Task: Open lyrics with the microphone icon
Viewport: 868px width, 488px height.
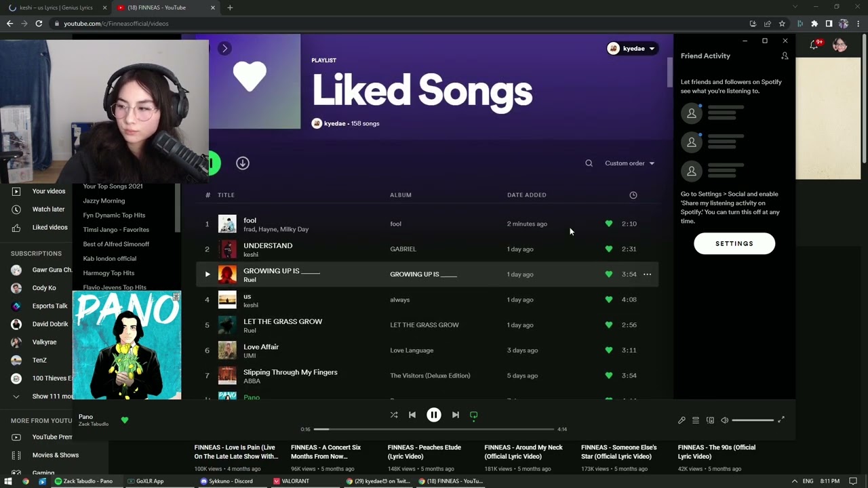Action: click(x=682, y=420)
